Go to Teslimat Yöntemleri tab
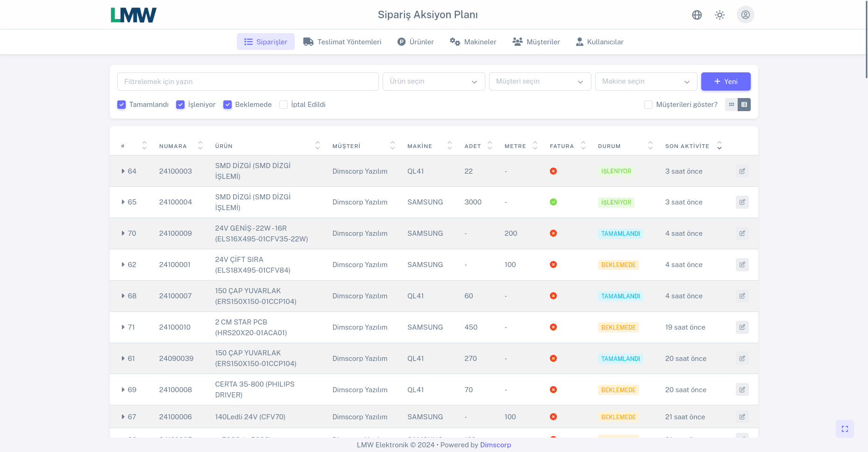Screen dimensions: 868x452 342,42
